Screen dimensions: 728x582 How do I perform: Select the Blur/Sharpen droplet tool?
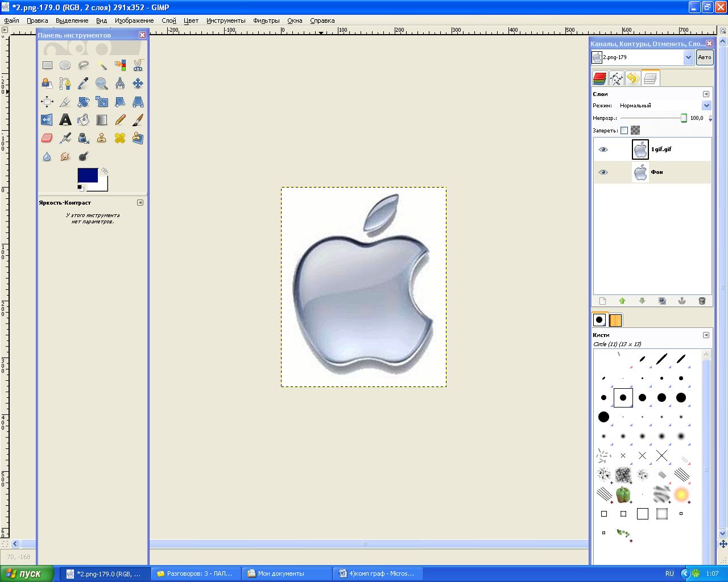click(x=47, y=156)
